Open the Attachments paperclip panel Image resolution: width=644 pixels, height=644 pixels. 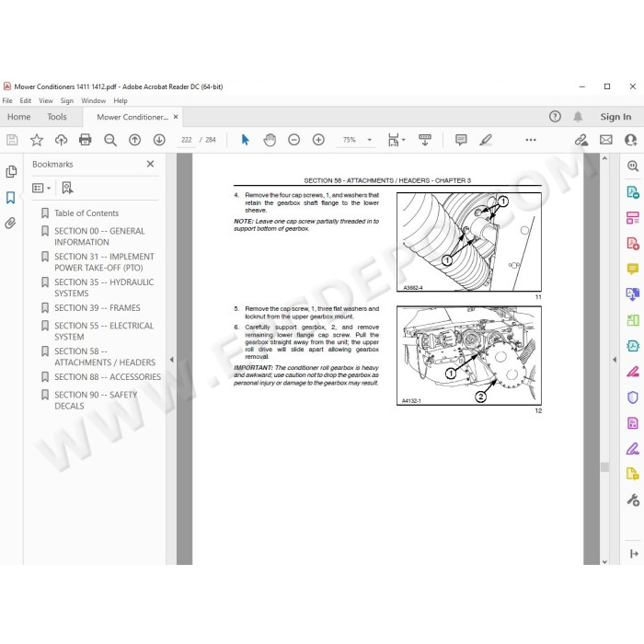(x=10, y=223)
